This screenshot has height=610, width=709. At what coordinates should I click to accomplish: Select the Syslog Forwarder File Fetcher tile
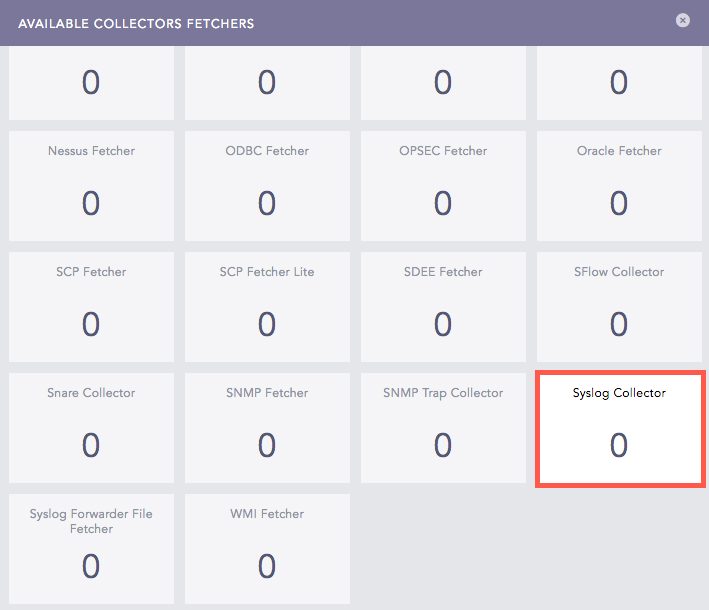[91, 549]
